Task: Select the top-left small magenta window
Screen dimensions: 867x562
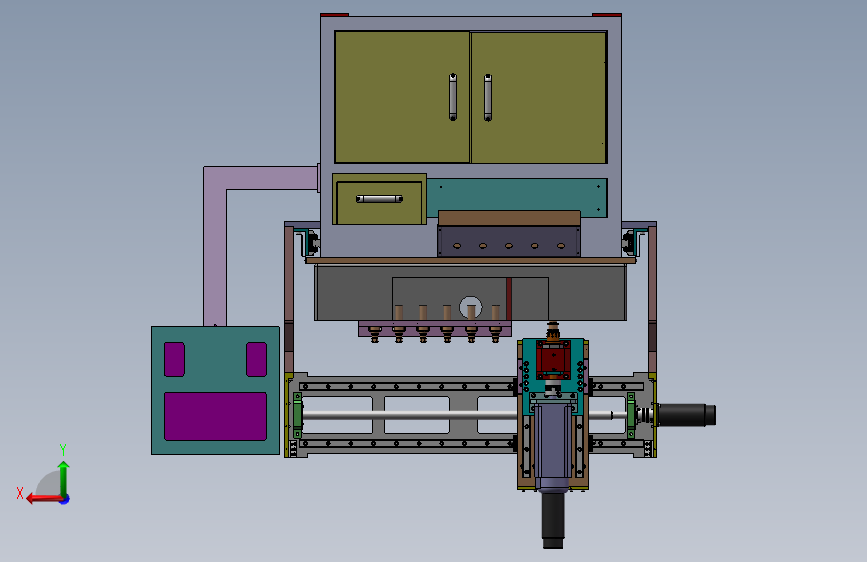Action: [174, 360]
